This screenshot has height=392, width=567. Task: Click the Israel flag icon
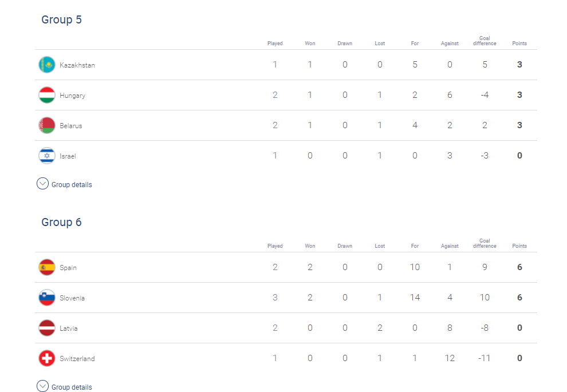(x=47, y=156)
